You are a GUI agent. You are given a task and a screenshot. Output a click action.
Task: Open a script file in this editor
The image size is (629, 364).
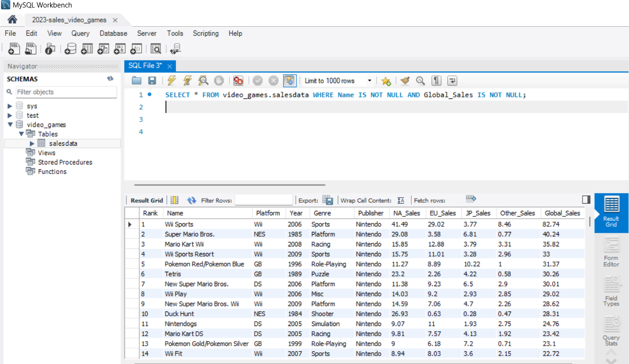pos(136,81)
